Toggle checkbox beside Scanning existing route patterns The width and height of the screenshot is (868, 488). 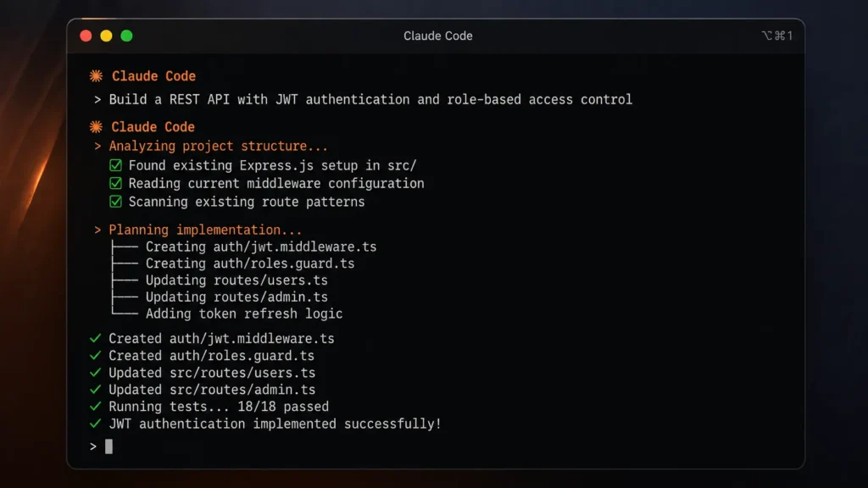[115, 202]
